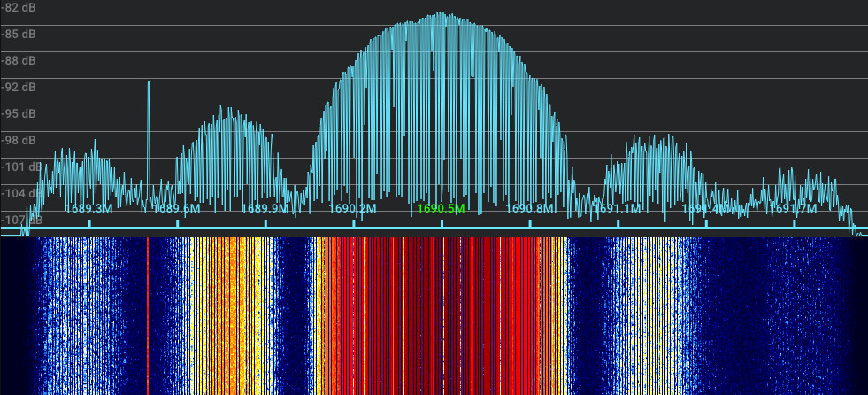Click the 1690.8M frequency label

[x=529, y=209]
